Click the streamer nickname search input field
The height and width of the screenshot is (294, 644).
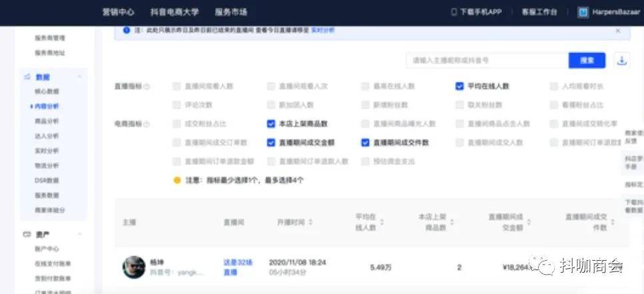(x=487, y=61)
